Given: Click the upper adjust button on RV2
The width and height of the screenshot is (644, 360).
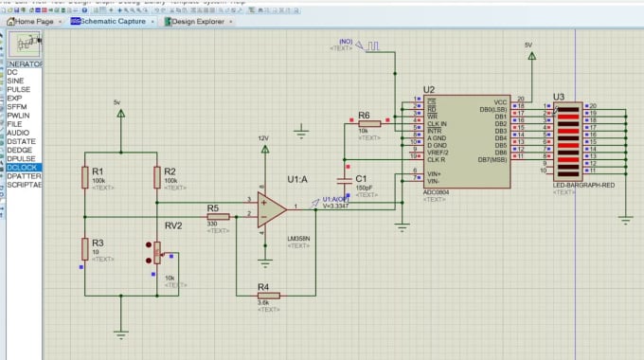Looking at the screenshot, I should 149,245.
